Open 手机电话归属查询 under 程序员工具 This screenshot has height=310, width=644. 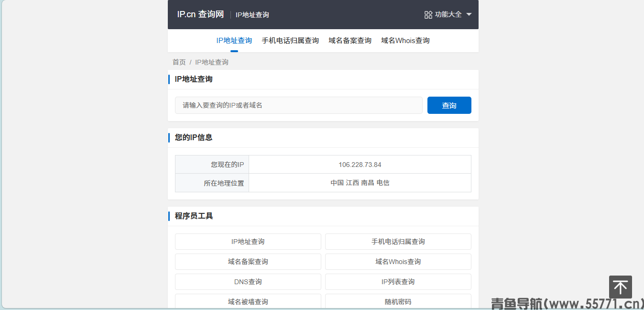tap(398, 242)
